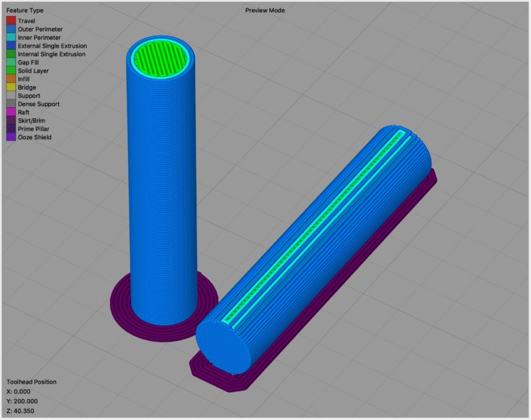Click the Toolhead Position heading
This screenshot has height=420, width=531.
(x=31, y=381)
